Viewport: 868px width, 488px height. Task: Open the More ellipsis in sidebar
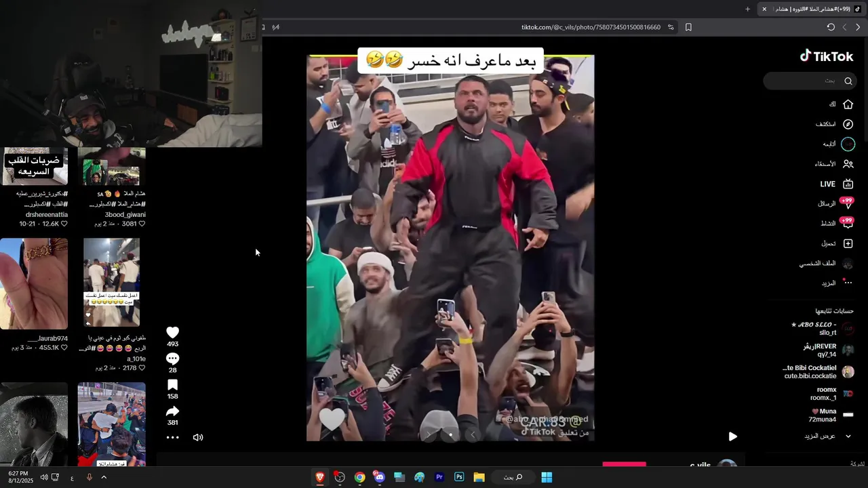click(848, 283)
